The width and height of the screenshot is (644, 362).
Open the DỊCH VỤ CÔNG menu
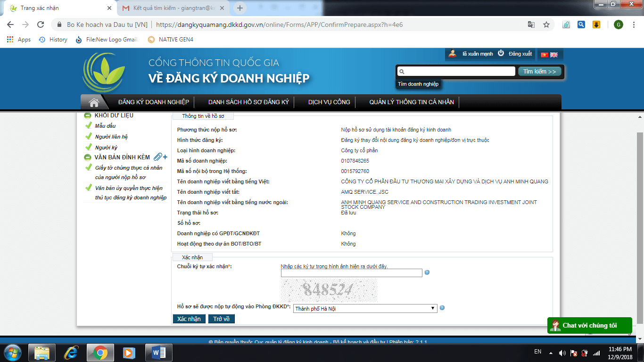tap(329, 102)
